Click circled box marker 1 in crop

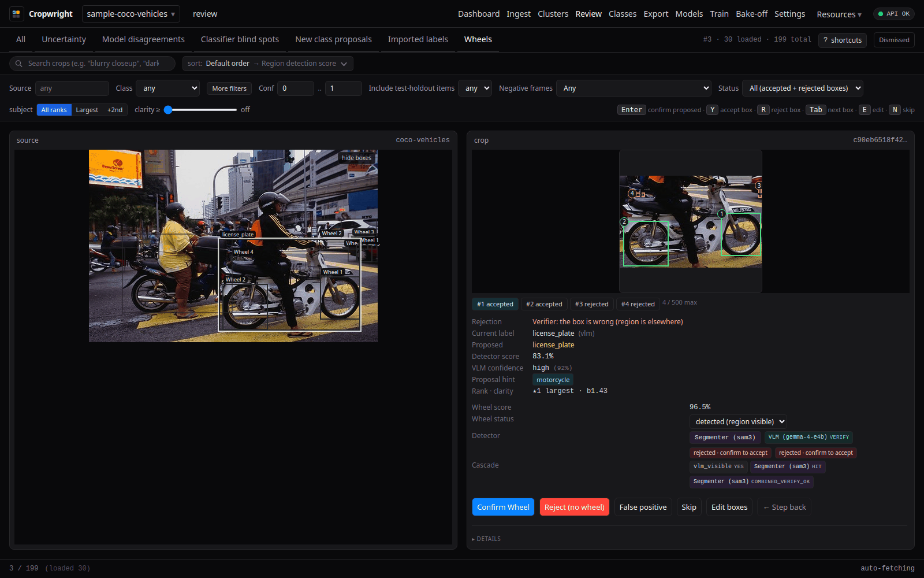[x=721, y=214]
